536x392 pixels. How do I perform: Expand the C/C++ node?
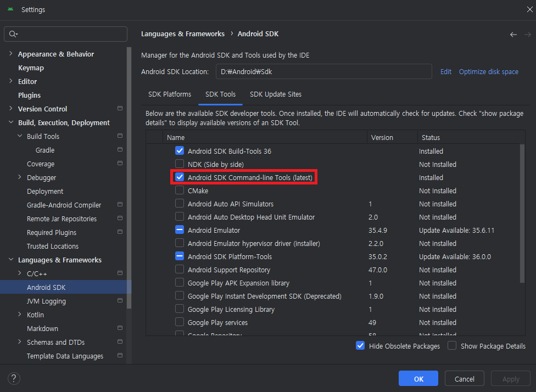coord(19,273)
